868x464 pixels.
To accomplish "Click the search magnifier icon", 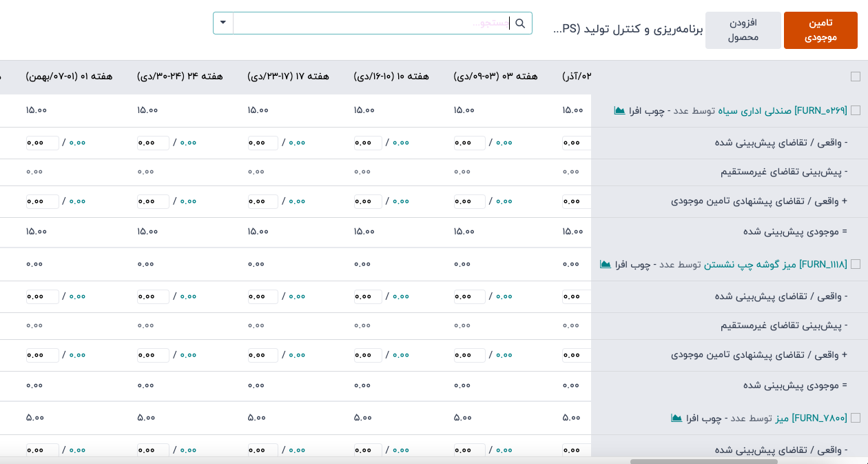I will (520, 23).
